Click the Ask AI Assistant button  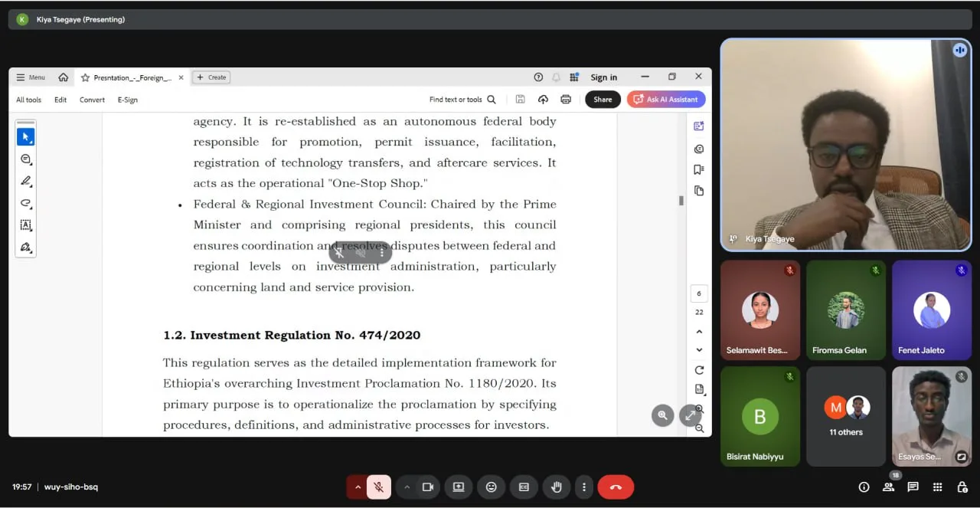point(665,100)
